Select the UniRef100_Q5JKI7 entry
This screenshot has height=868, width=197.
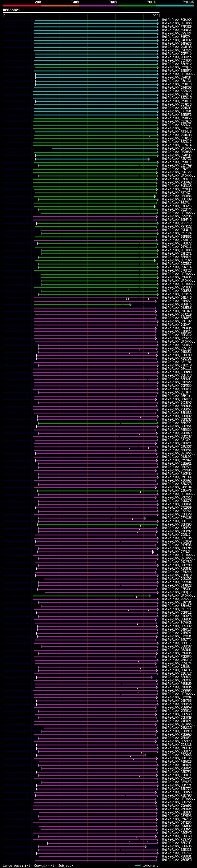point(177,139)
